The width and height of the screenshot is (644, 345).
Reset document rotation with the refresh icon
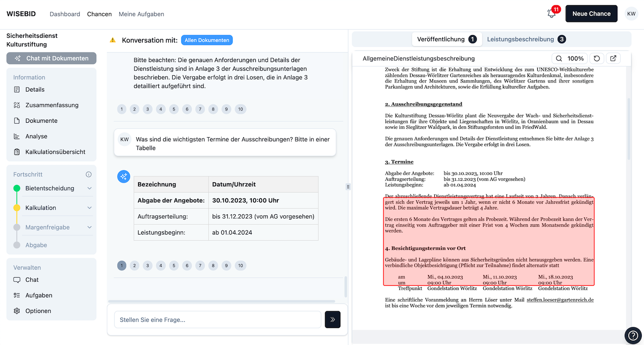597,59
